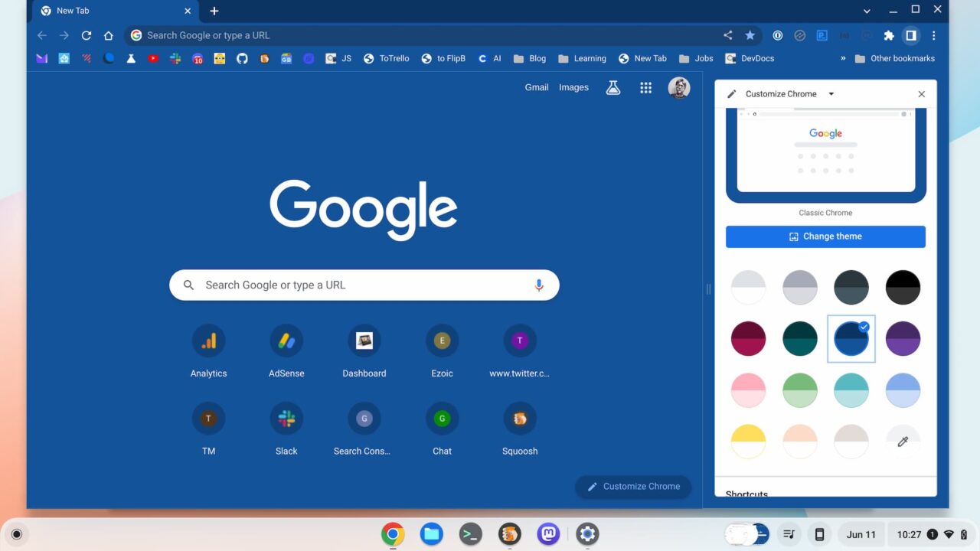The height and width of the screenshot is (551, 980).
Task: Open the GitHub bookmark icon
Action: (242, 58)
